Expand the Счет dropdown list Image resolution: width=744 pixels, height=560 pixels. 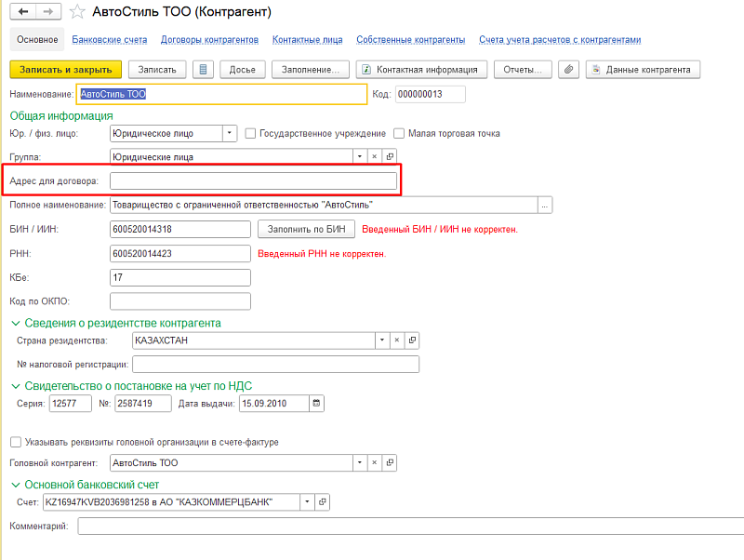[306, 501]
